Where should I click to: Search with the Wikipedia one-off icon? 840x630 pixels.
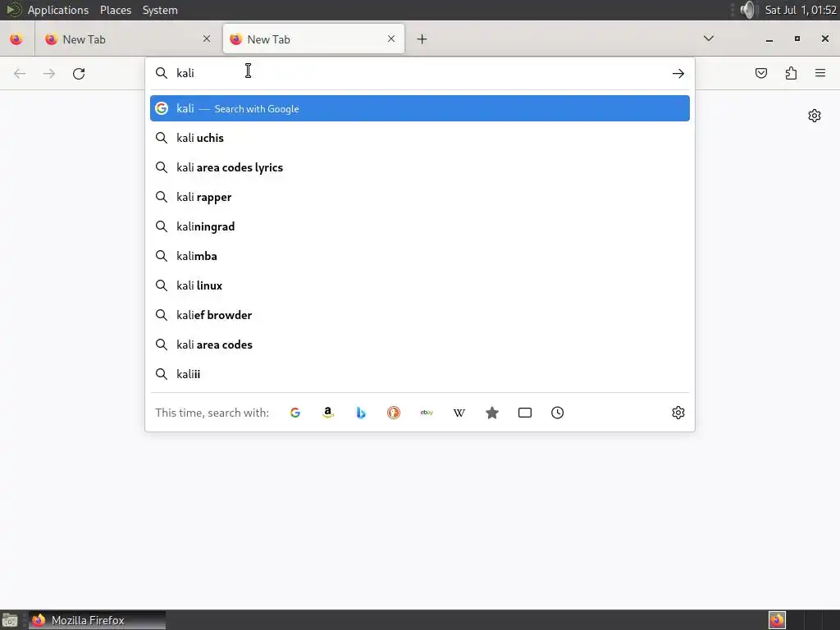click(459, 413)
